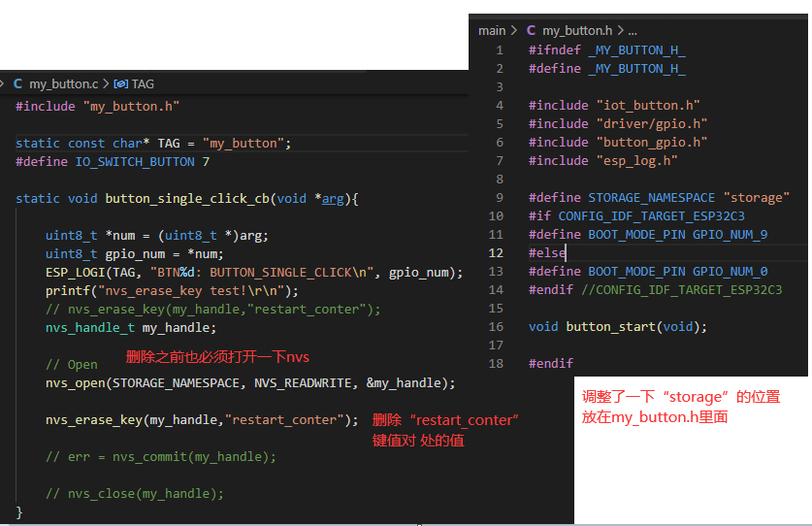Click uint8_t gpio_num assignment line
Viewport: 812px width, 526px height.
click(135, 254)
